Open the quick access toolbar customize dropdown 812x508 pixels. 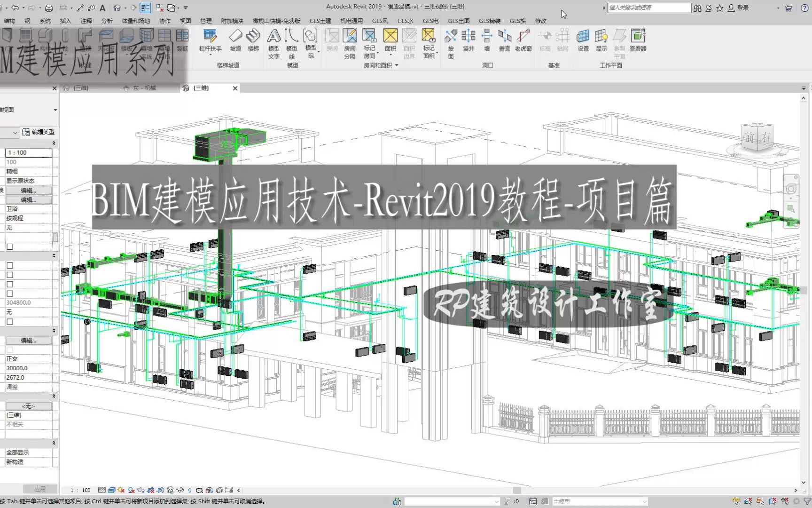coord(186,8)
